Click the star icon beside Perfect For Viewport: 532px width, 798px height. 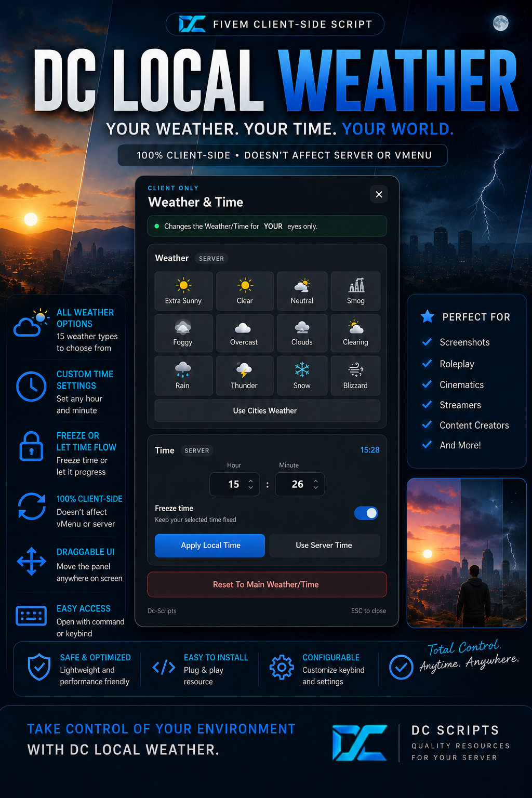(428, 316)
